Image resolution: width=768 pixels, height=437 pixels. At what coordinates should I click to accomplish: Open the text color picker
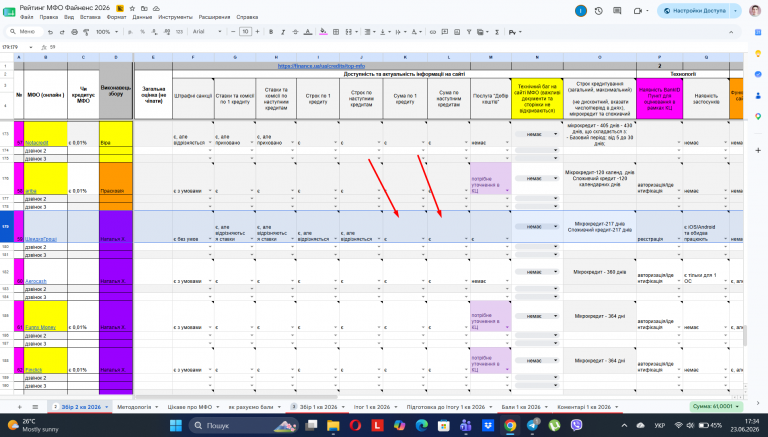308,32
